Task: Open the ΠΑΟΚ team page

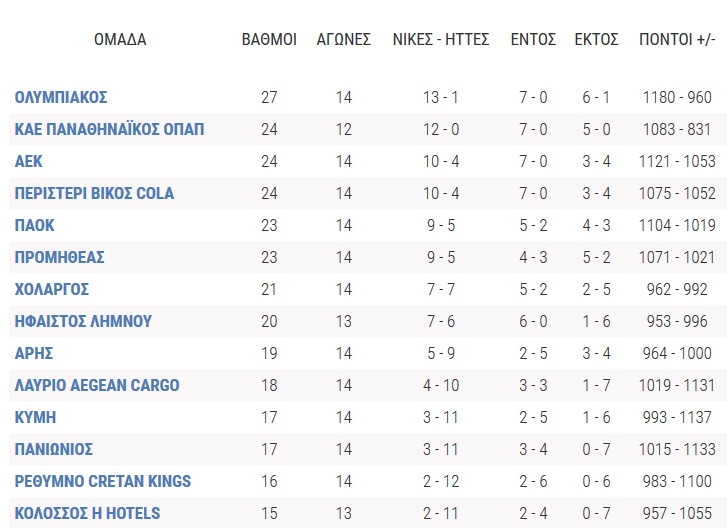Action: (34, 225)
